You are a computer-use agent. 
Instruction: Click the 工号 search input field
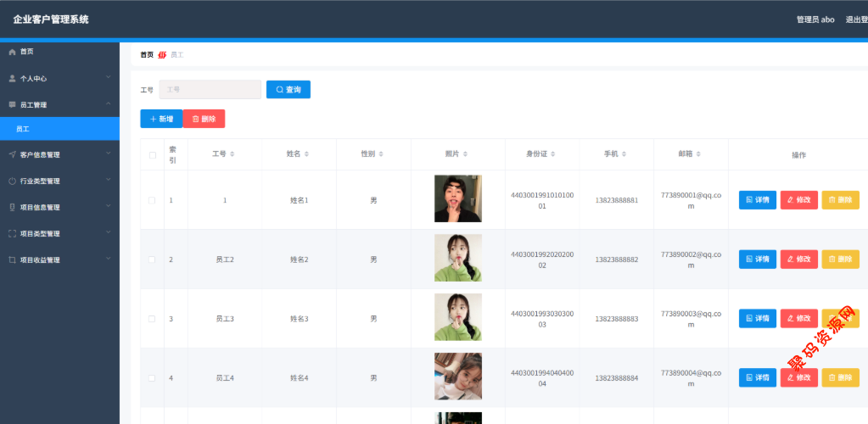[x=210, y=90]
